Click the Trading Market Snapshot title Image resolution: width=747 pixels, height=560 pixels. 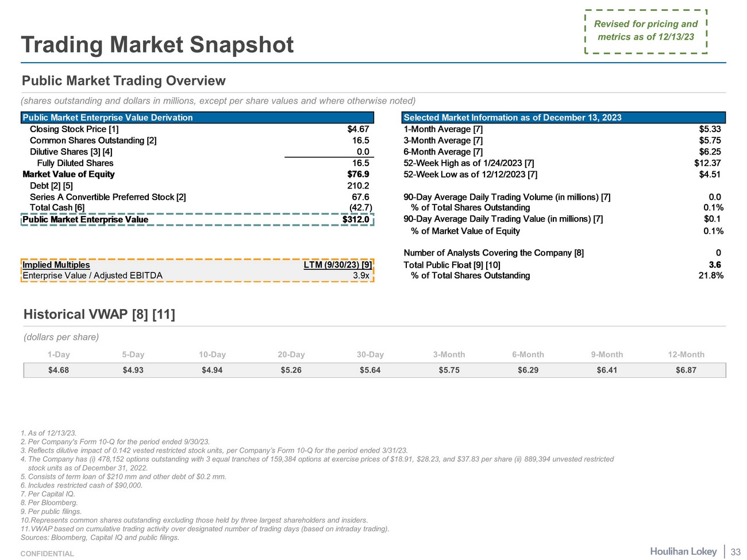click(157, 45)
